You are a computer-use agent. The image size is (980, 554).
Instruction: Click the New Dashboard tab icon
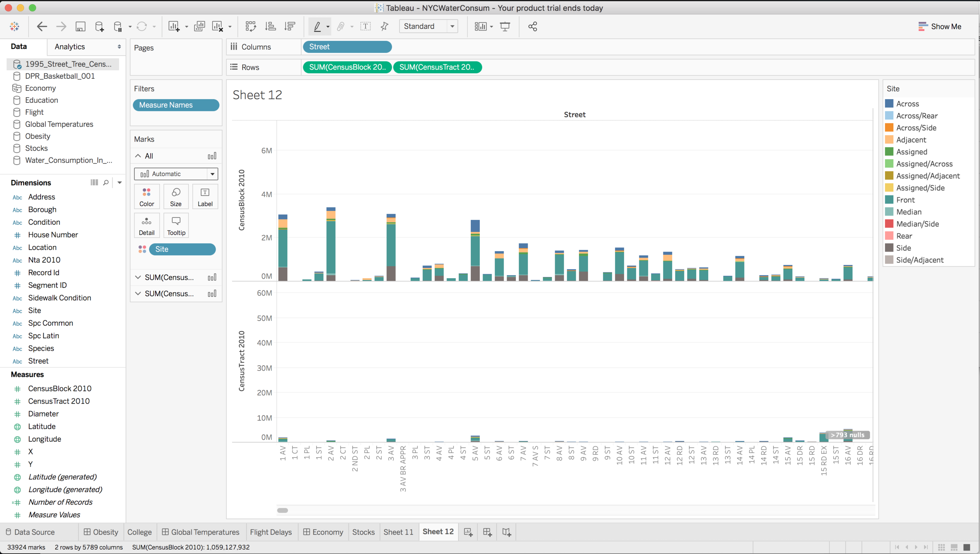(487, 532)
